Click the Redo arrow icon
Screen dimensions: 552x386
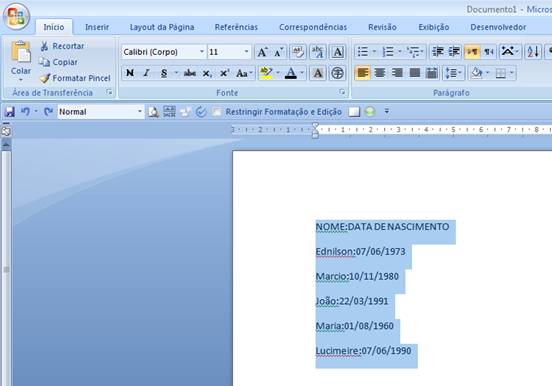48,112
